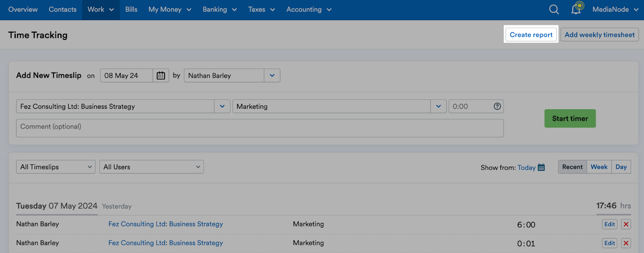Edit the 6:00 timeslip
Image resolution: width=644 pixels, height=253 pixels.
609,224
